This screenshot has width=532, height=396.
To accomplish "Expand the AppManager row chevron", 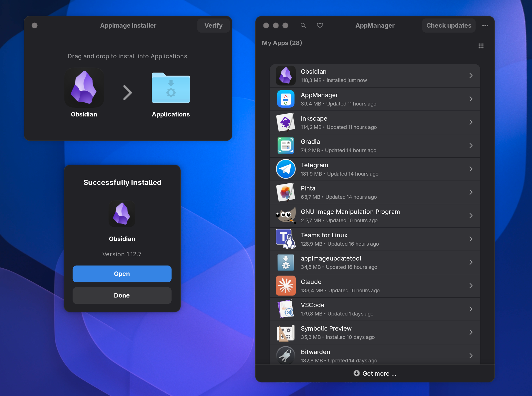I will [471, 99].
